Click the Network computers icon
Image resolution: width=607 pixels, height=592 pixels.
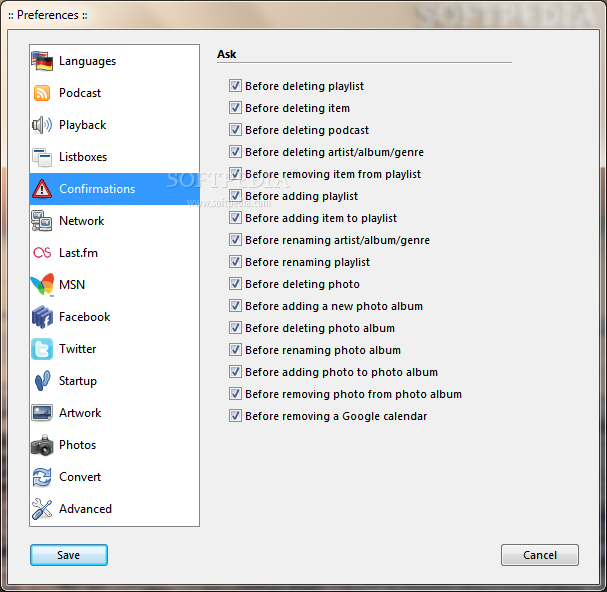[42, 221]
